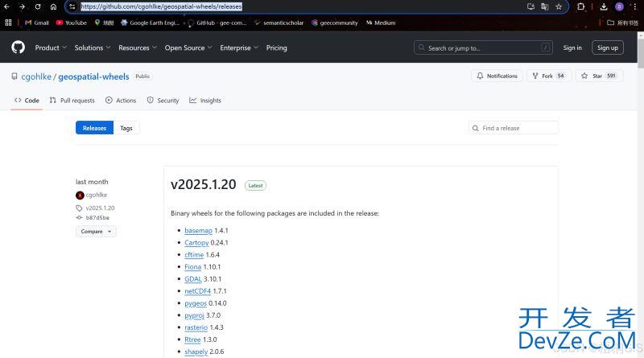Viewport: 644px width, 358px height.
Task: Expand the Compare dropdown
Action: click(96, 232)
